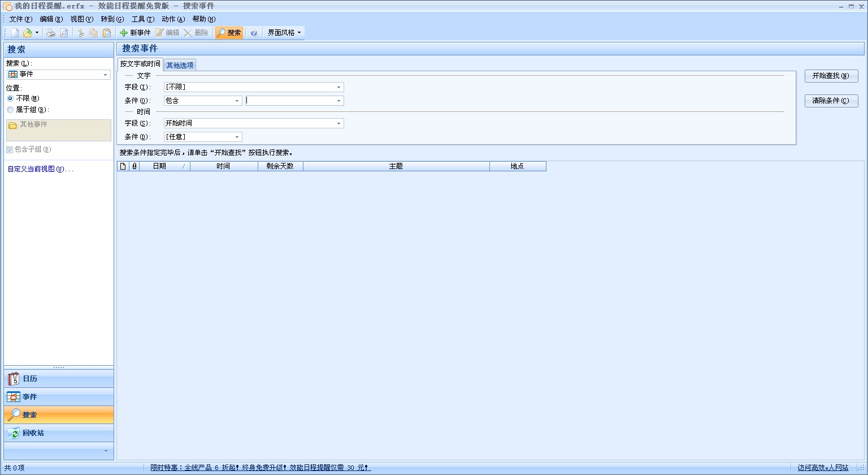Viewport: 868px width, 475px height.
Task: Click the 搜索 magnifier toolbar button
Action: point(229,33)
